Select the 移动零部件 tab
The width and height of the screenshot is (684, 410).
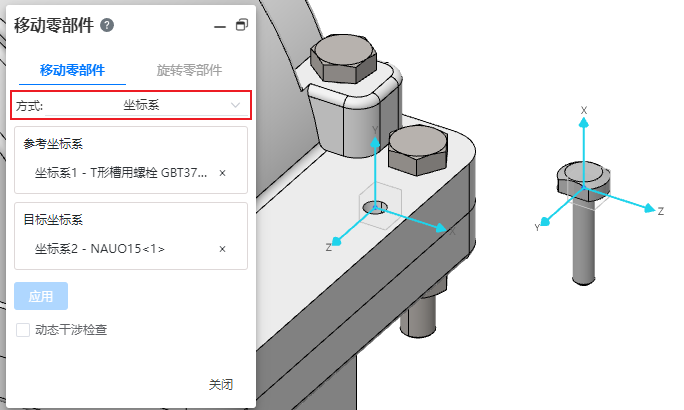tap(72, 70)
